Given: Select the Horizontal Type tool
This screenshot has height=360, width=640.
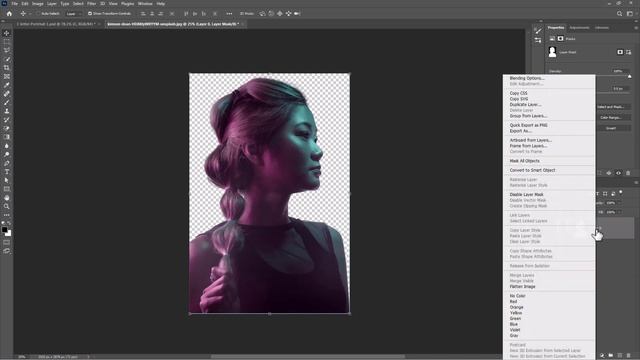Looking at the screenshot, I should click(7, 172).
